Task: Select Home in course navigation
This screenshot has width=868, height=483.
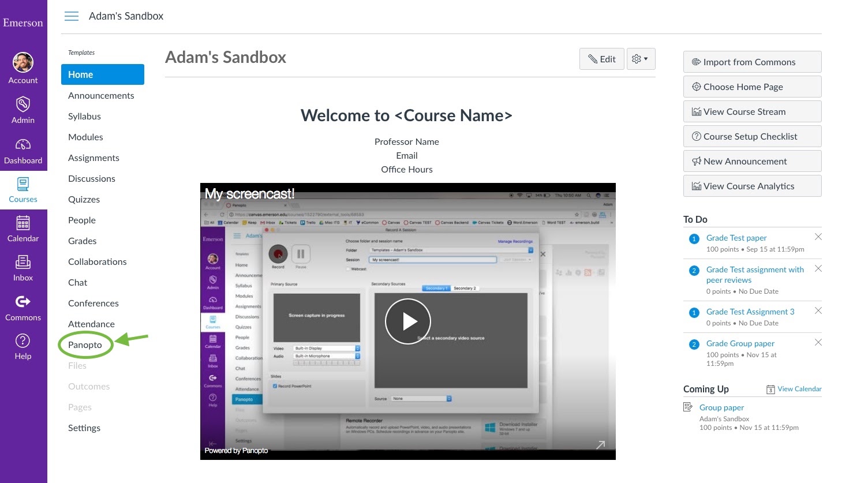Action: (103, 74)
